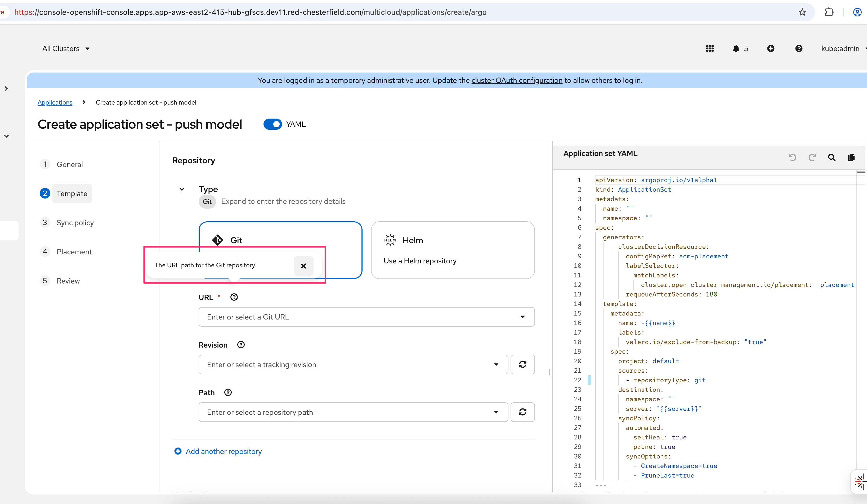The width and height of the screenshot is (867, 504).
Task: Go to the Sync policy step
Action: [75, 223]
